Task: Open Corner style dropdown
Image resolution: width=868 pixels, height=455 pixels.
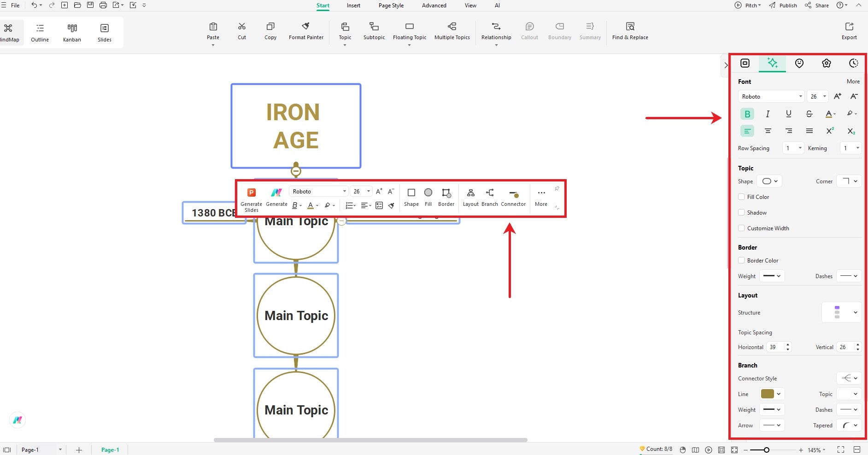Action: (849, 181)
